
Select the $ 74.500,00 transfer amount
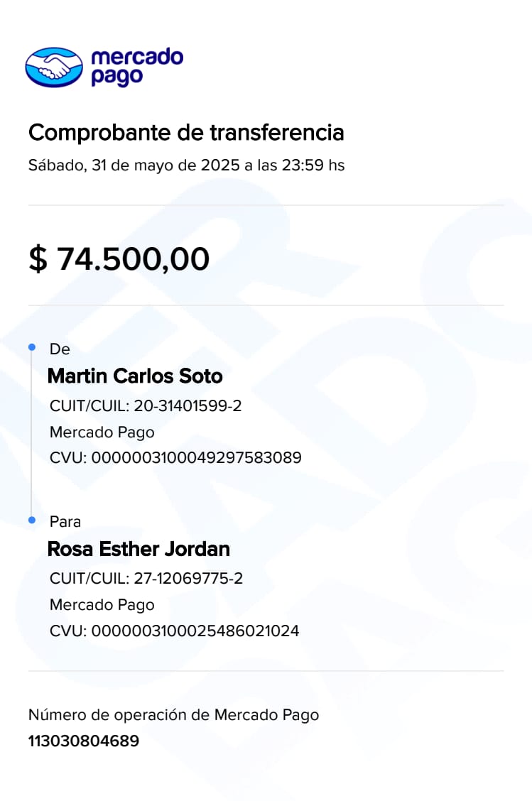(119, 258)
